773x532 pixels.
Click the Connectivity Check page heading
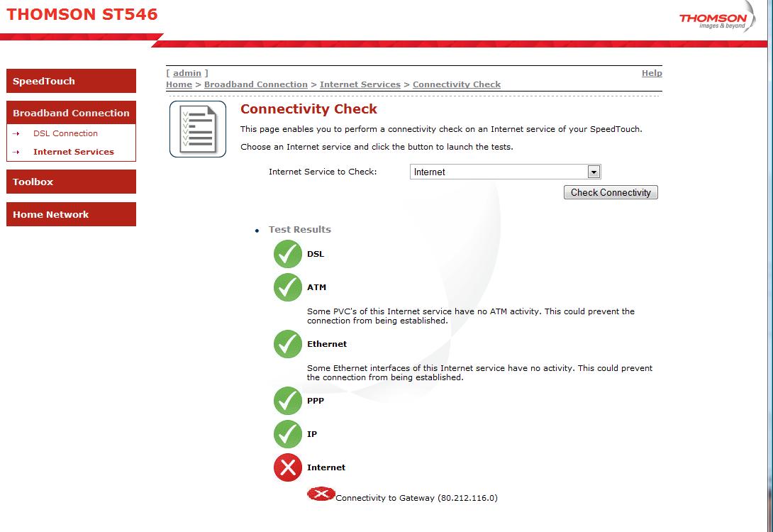pyautogui.click(x=308, y=109)
